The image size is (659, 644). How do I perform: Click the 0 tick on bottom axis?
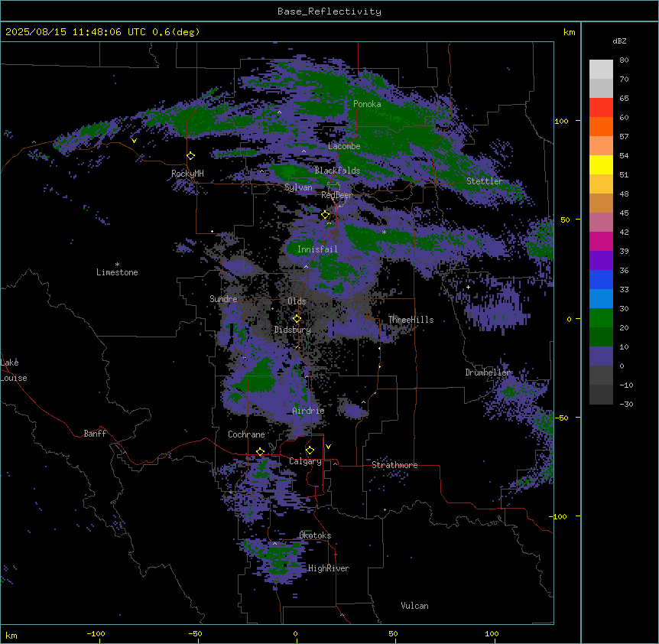tap(295, 633)
